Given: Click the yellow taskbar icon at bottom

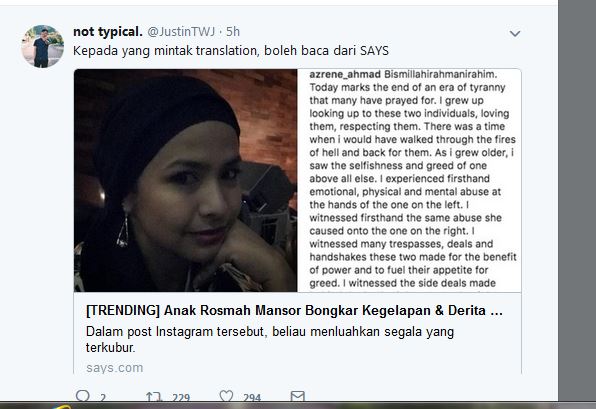Looking at the screenshot, I should coord(61,407).
